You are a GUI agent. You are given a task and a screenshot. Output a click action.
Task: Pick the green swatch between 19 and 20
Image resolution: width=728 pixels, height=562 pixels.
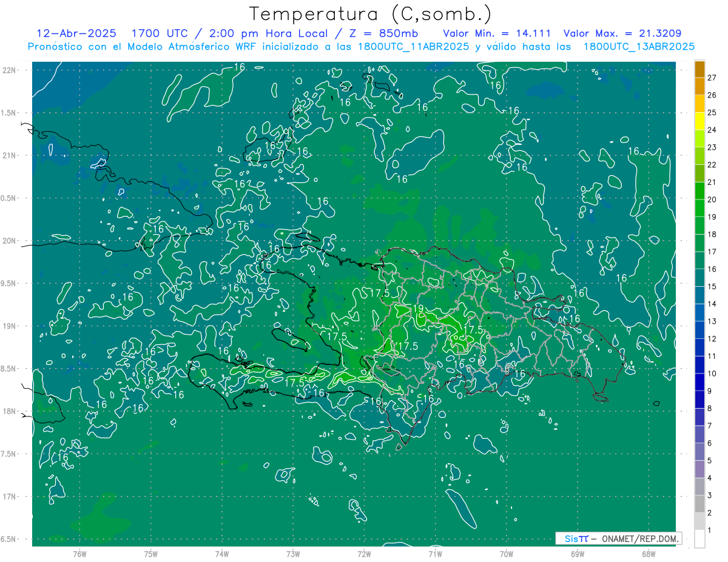(x=699, y=208)
